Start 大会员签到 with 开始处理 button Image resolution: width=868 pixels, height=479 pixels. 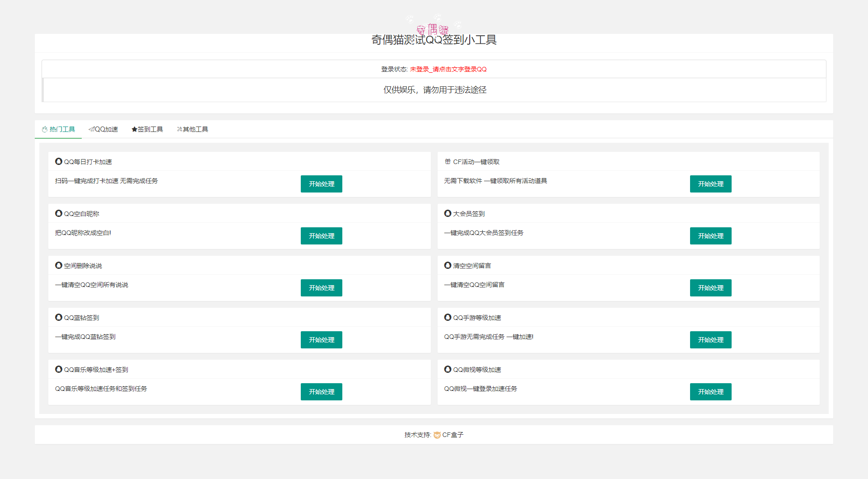[711, 236]
